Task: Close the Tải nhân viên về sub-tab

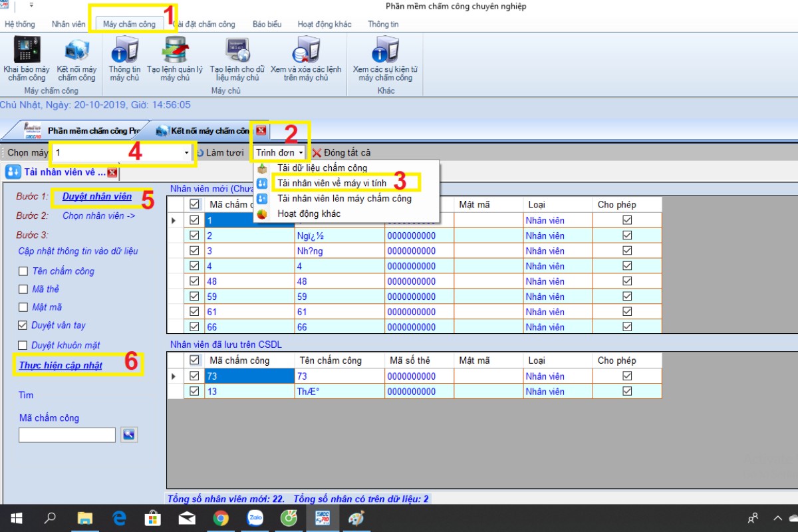Action: pos(112,173)
